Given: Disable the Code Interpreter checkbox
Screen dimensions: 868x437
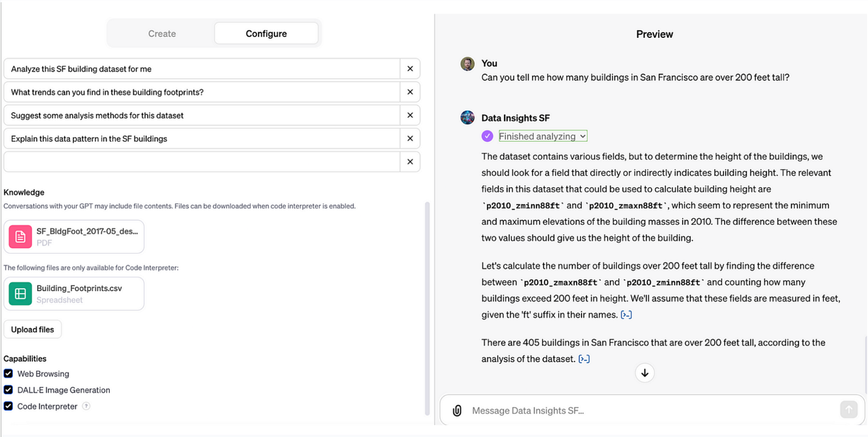Looking at the screenshot, I should pos(8,407).
